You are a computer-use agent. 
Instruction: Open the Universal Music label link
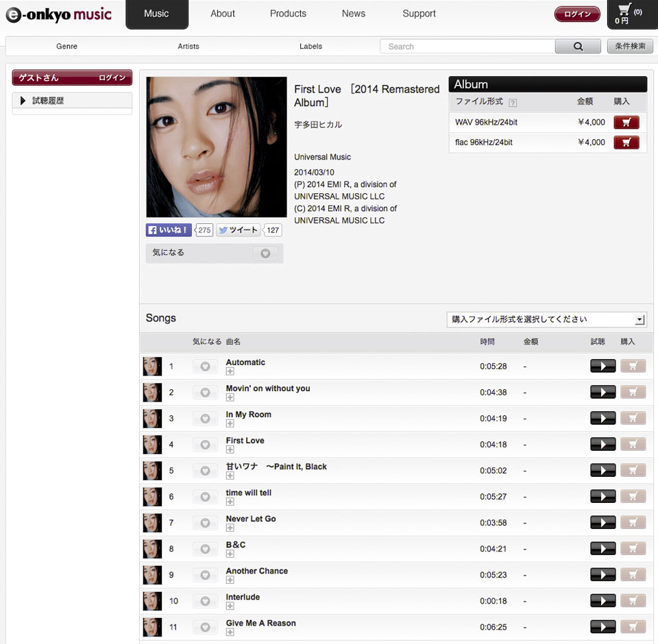point(322,157)
